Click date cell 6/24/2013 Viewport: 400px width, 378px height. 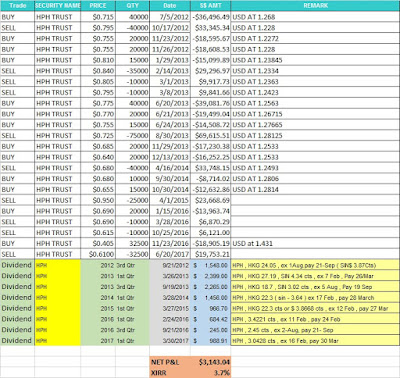(x=170, y=125)
